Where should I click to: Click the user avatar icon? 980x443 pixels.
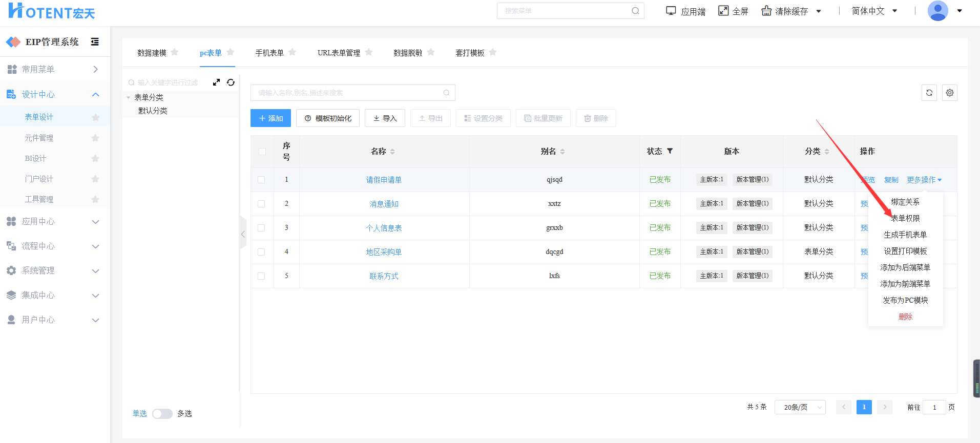pyautogui.click(x=937, y=11)
